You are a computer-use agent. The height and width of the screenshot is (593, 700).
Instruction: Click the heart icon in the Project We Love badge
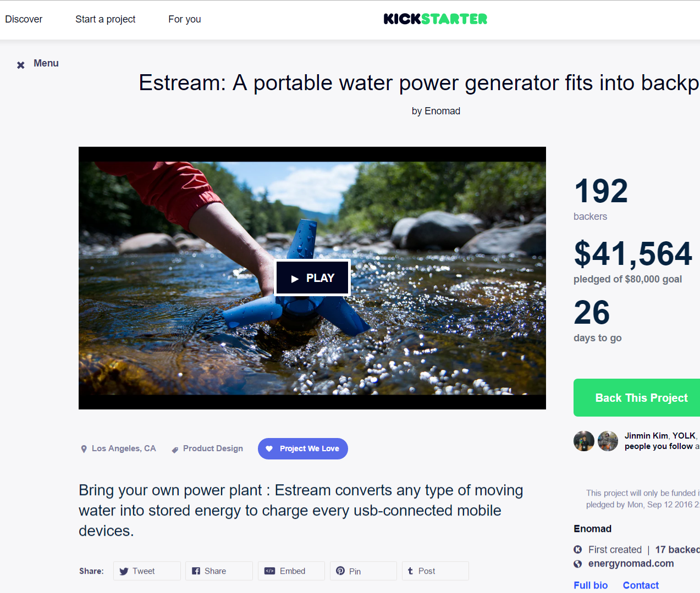click(269, 448)
